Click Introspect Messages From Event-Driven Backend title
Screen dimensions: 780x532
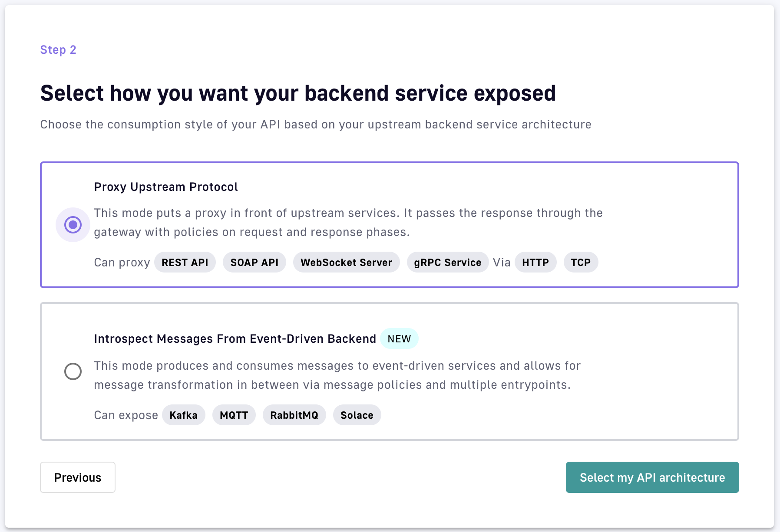(235, 339)
